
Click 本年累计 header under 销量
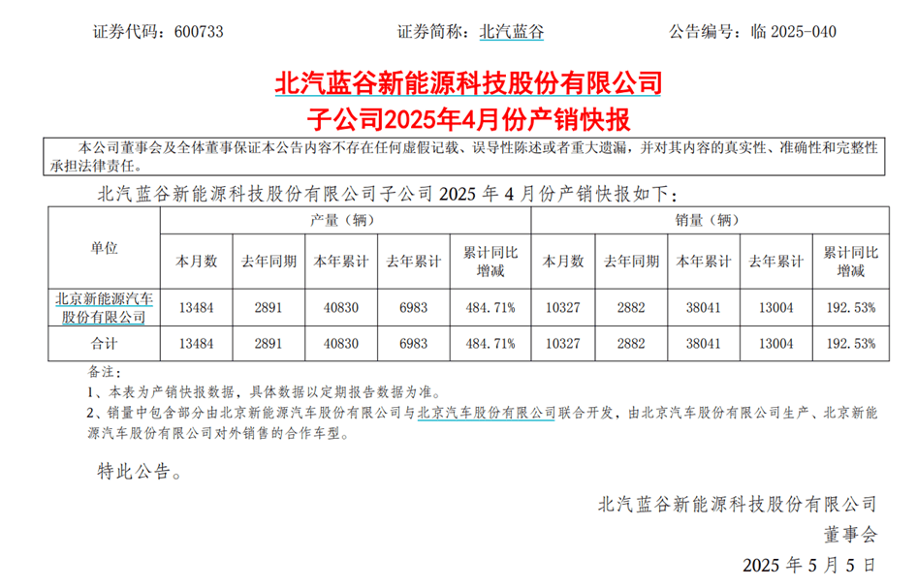point(704,262)
